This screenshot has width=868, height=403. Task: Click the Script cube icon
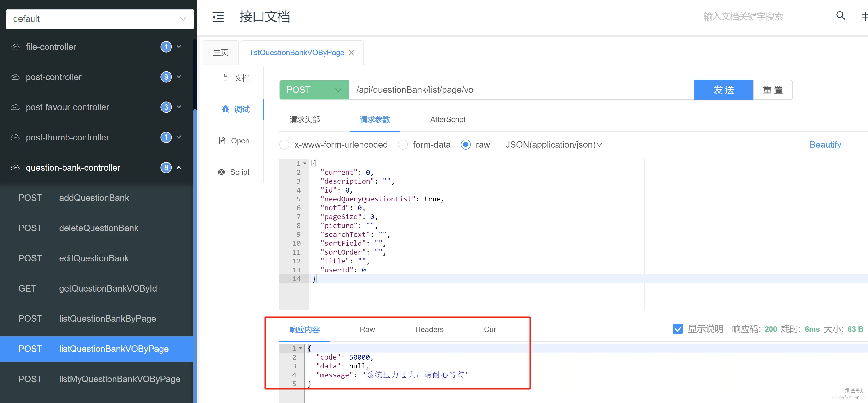tap(221, 172)
